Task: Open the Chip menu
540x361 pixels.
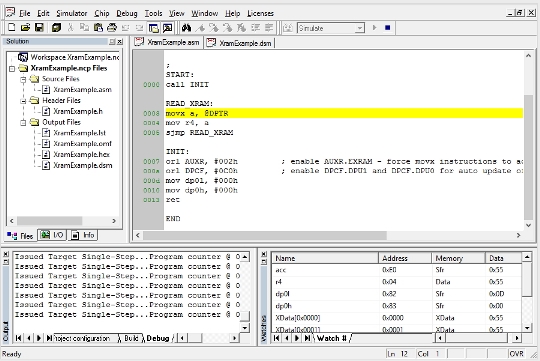Action: [x=102, y=13]
